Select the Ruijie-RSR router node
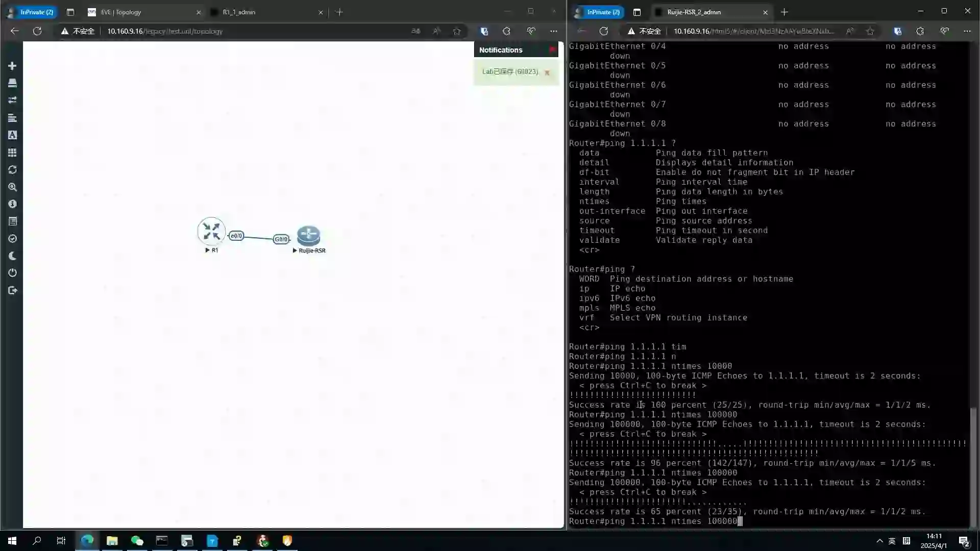980x551 pixels. coord(308,236)
